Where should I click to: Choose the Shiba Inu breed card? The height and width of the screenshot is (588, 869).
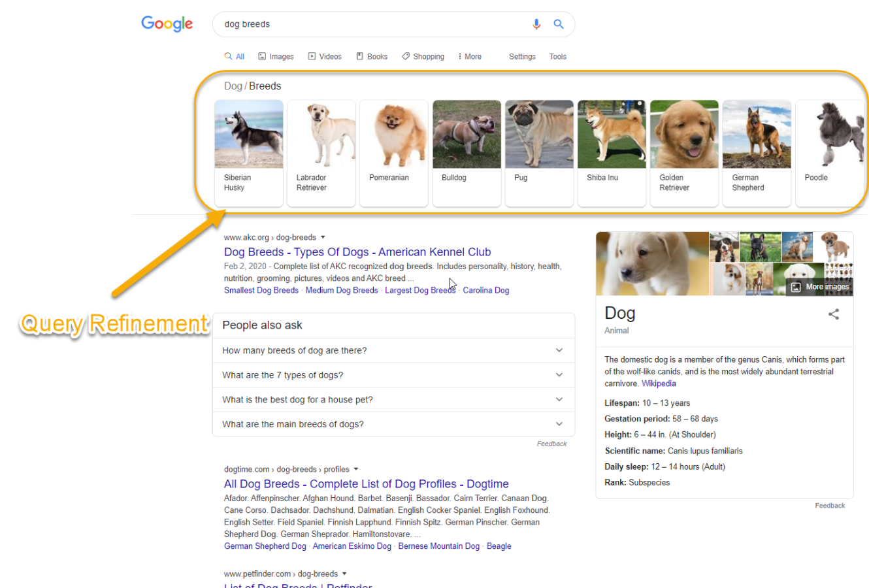click(612, 152)
